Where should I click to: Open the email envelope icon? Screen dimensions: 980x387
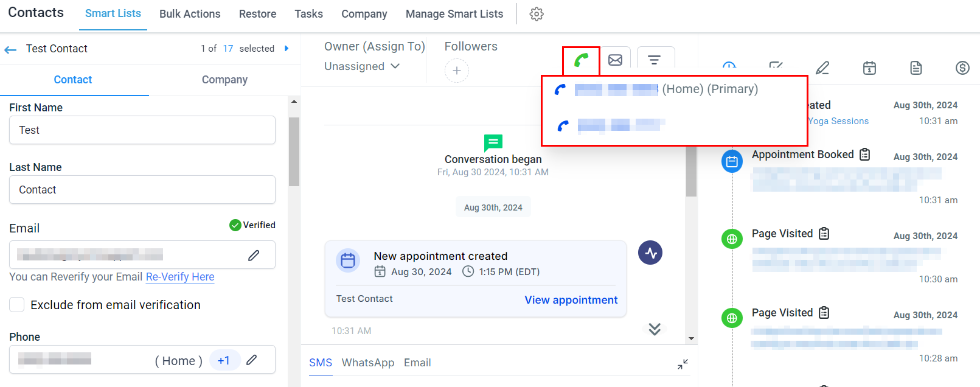pos(615,60)
